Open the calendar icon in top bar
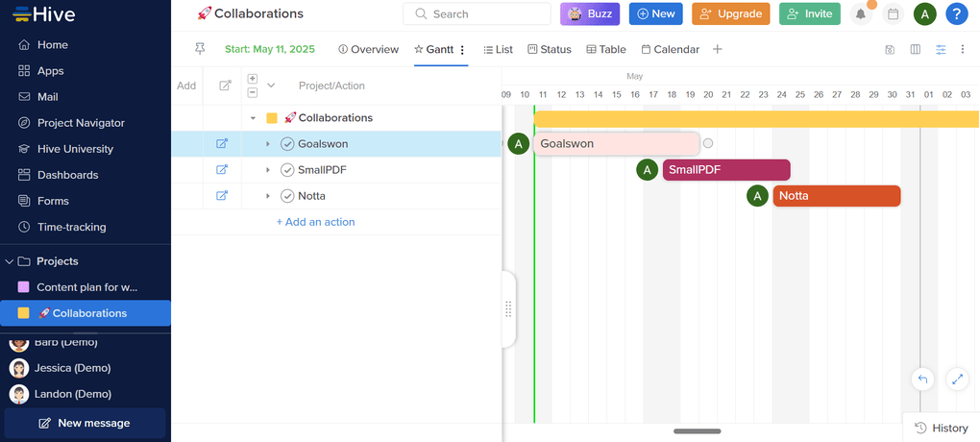This screenshot has height=442, width=980. 894,13
